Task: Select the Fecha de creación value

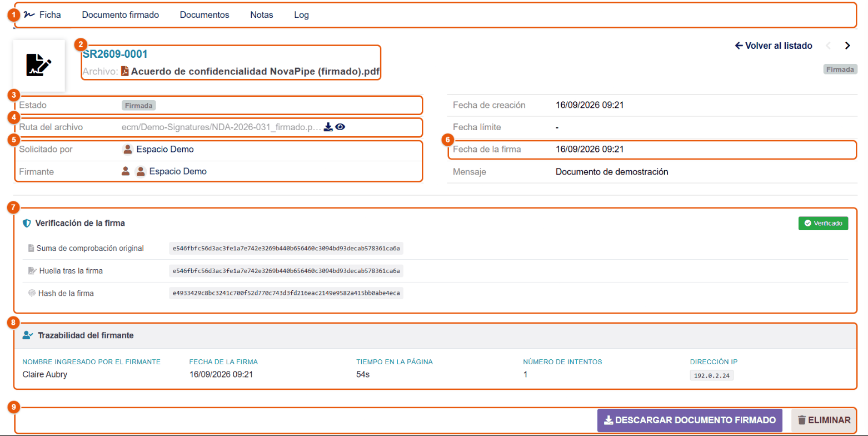Action: [x=590, y=105]
